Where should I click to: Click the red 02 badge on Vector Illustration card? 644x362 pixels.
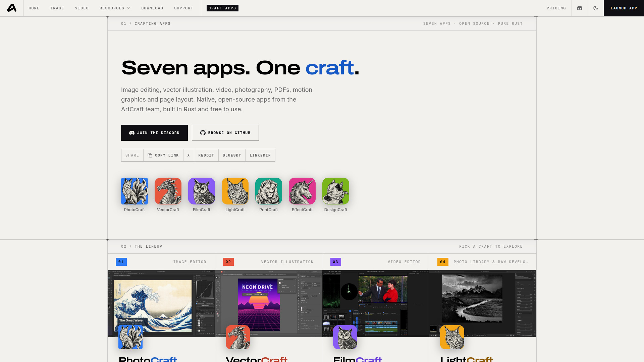[228, 262]
